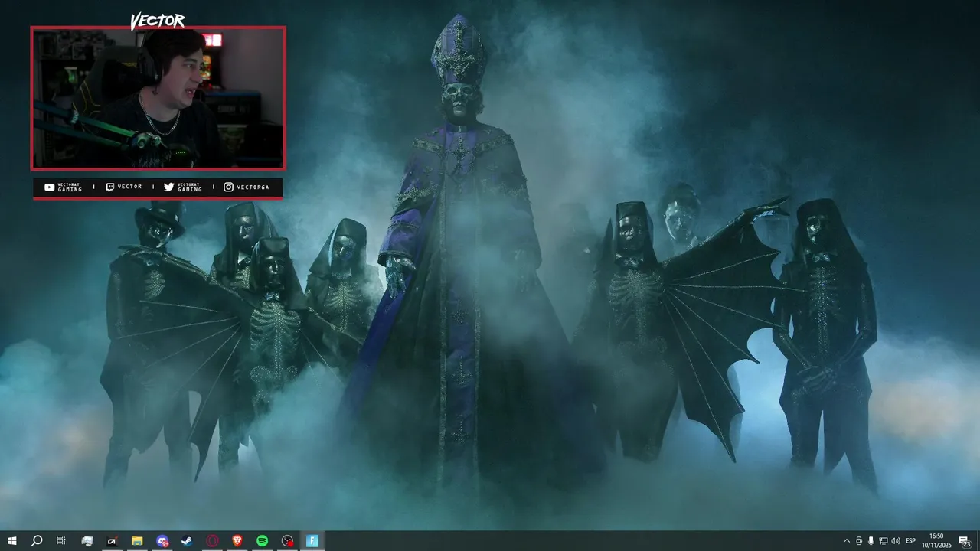This screenshot has width=980, height=551.
Task: Open taskbar Search magnifier
Action: (x=37, y=541)
